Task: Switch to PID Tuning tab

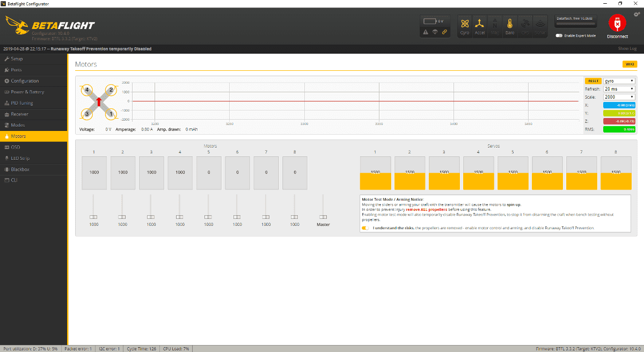Action: [x=34, y=103]
